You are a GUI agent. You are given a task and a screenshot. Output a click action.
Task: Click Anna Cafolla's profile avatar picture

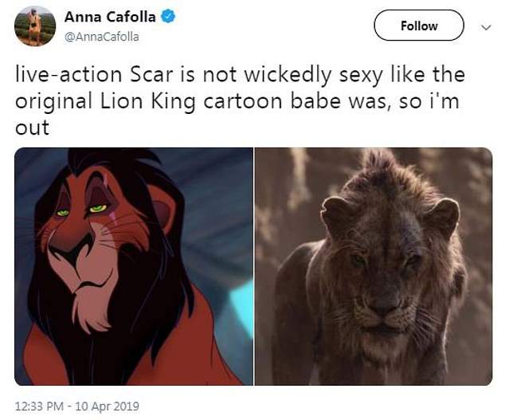coord(35,26)
